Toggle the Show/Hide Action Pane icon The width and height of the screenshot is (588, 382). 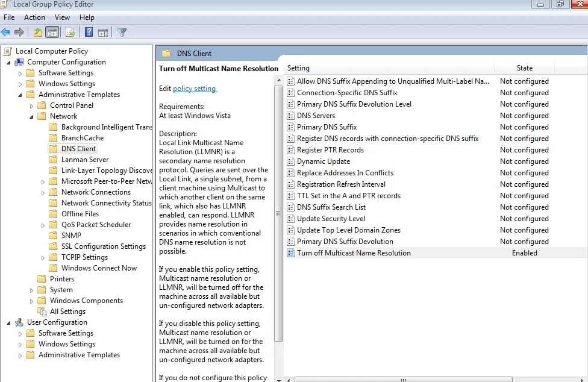click(x=103, y=33)
